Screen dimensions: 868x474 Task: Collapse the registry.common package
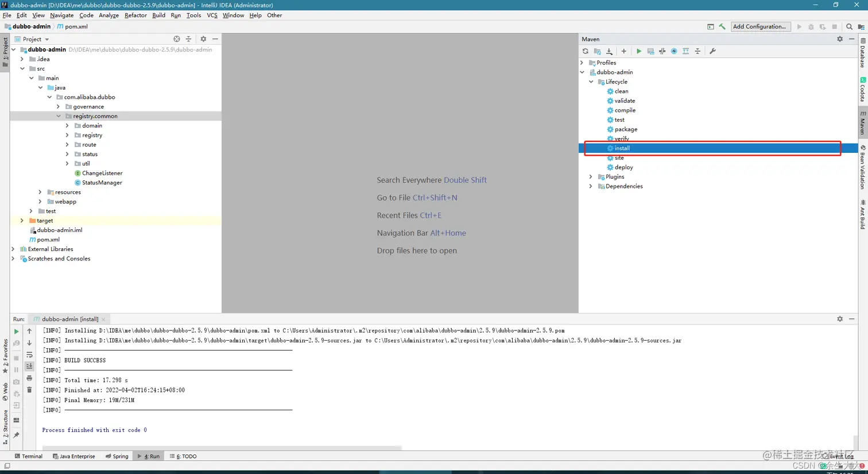(59, 116)
